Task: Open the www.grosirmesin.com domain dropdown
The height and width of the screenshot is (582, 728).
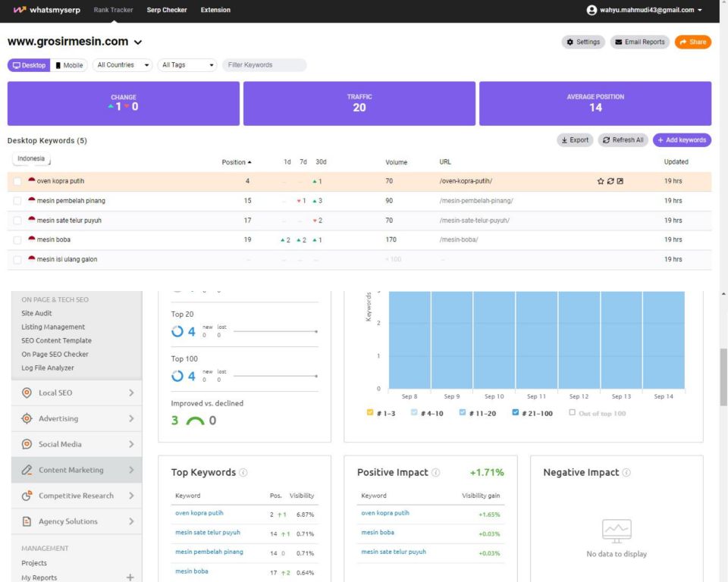Action: 138,42
